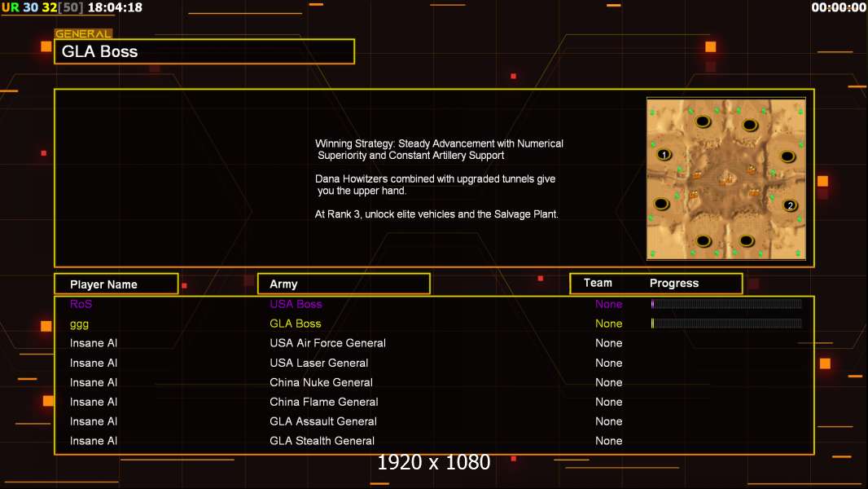Click the 1920 x 1080 resolution label
The image size is (868, 489).
pos(433,463)
